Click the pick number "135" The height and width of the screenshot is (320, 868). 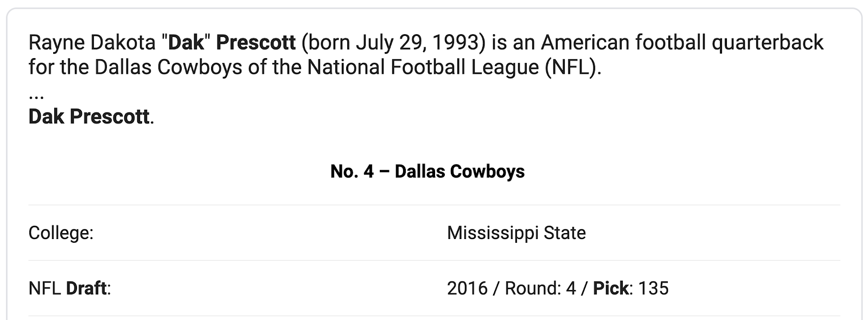point(653,288)
